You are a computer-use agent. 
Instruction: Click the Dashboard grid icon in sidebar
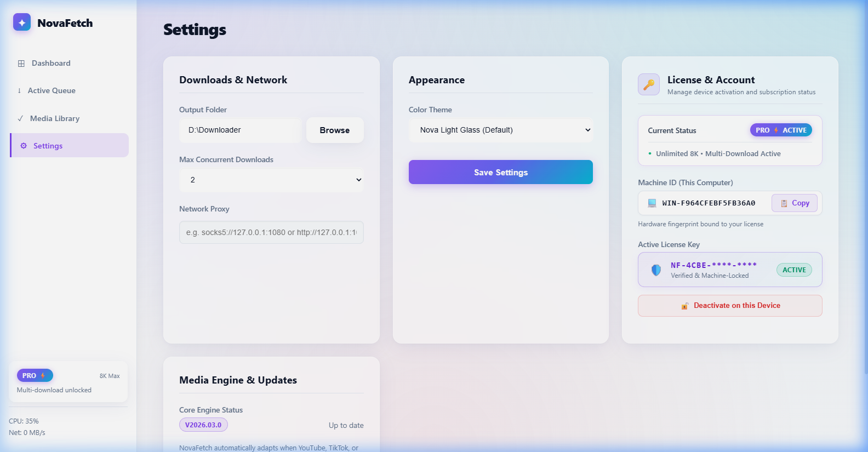(21, 64)
